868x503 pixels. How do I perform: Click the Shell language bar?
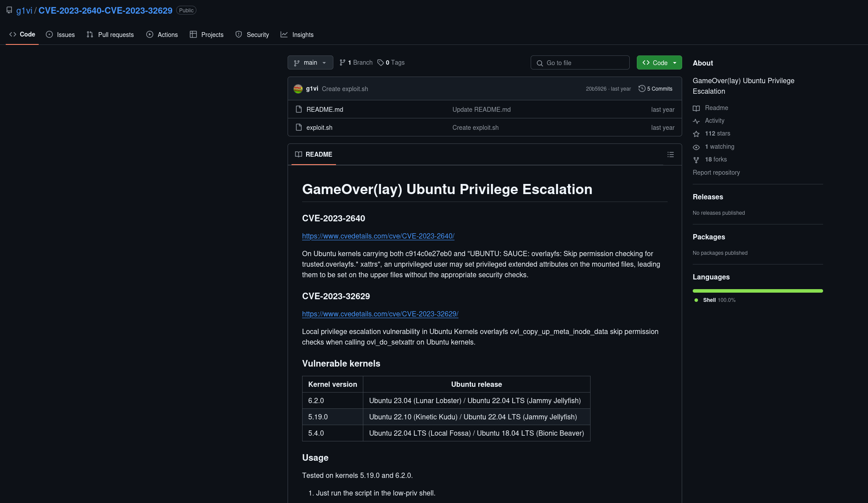tap(757, 291)
